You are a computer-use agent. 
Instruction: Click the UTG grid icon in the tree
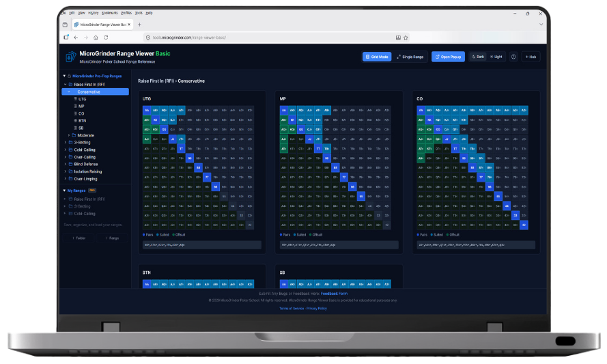pos(76,99)
